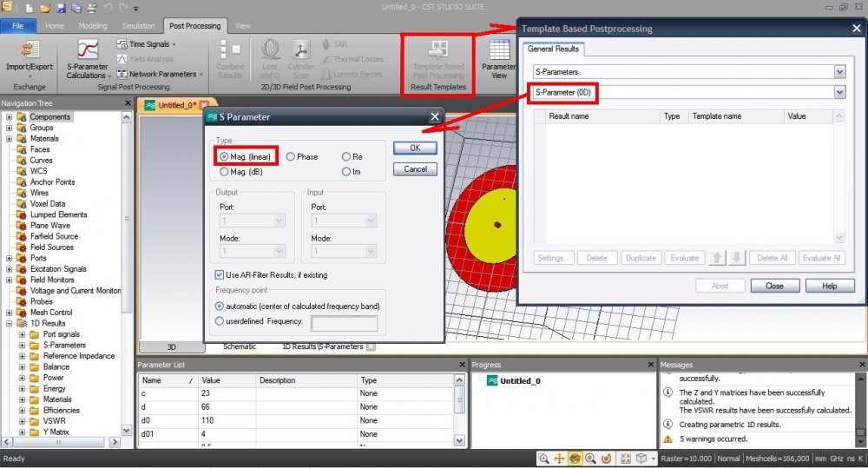This screenshot has width=868, height=468.
Task: Switch to the Home ribbon tab
Action: (x=54, y=25)
